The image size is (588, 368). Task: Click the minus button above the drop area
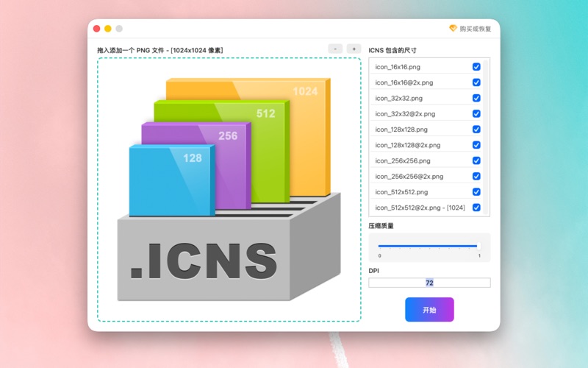click(x=335, y=49)
